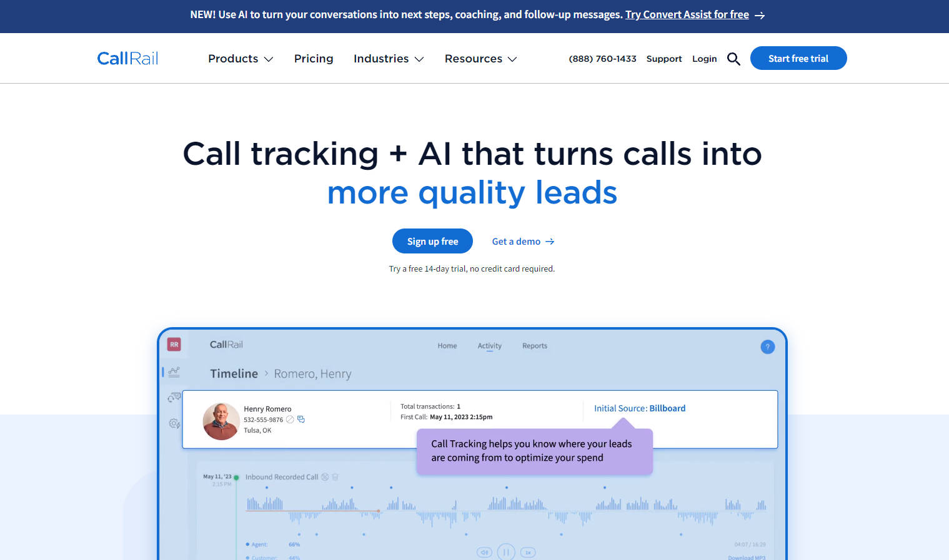
Task: Open the Industries dropdown
Action: pos(389,59)
